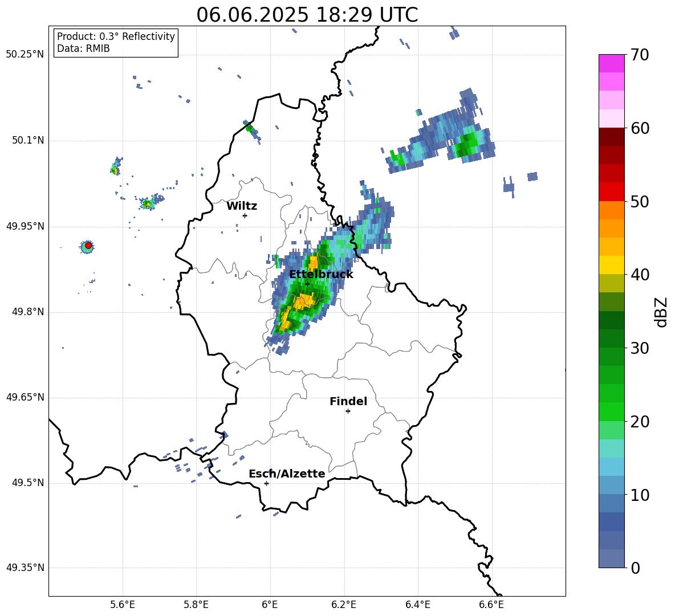Click the 60 tick label on colorbar

tap(640, 128)
